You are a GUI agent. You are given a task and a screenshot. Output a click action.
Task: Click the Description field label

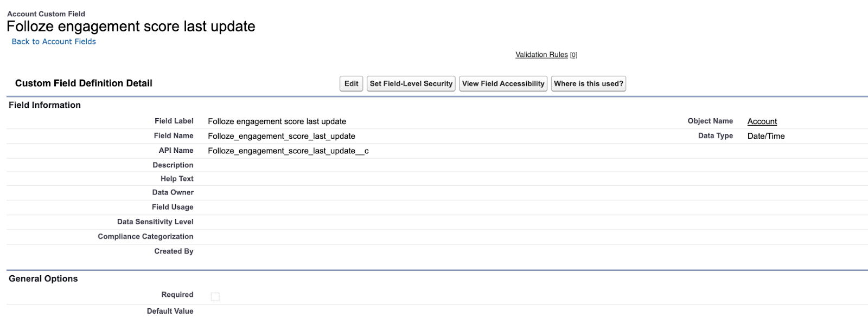(x=173, y=165)
